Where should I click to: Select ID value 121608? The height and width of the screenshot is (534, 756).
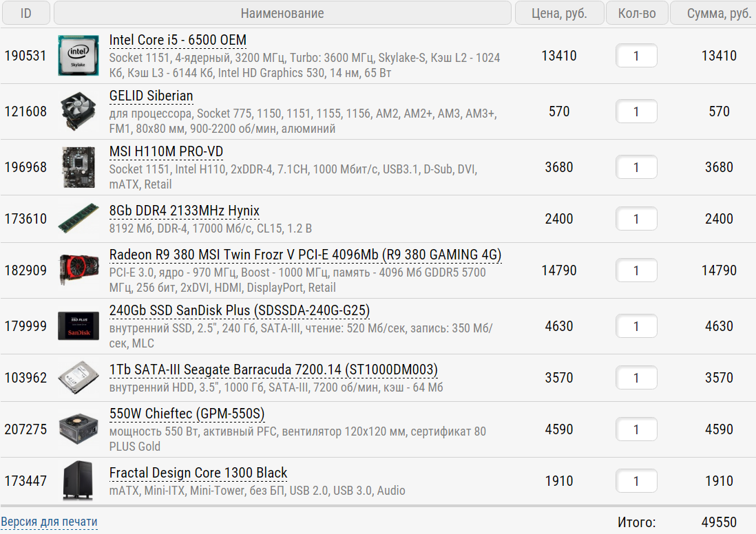pyautogui.click(x=25, y=111)
